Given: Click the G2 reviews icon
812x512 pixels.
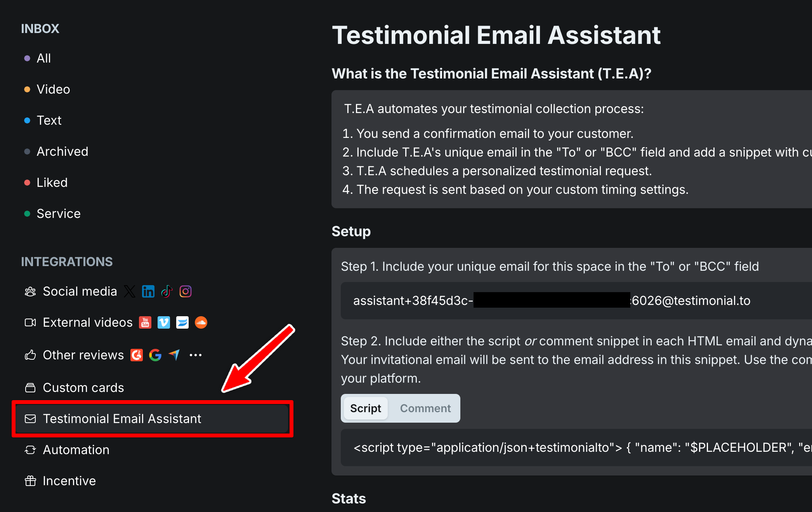Looking at the screenshot, I should [x=137, y=355].
